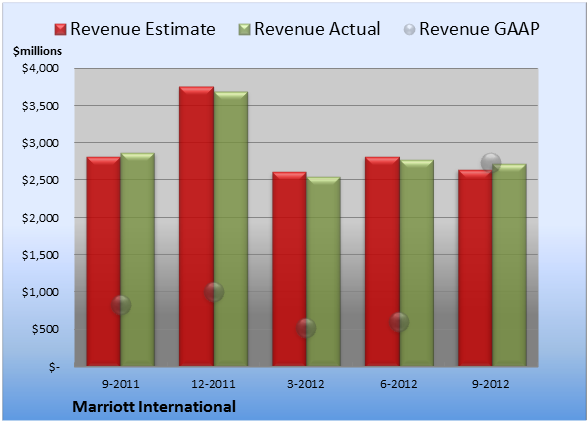Click the 3-2012 quarter label

point(306,384)
